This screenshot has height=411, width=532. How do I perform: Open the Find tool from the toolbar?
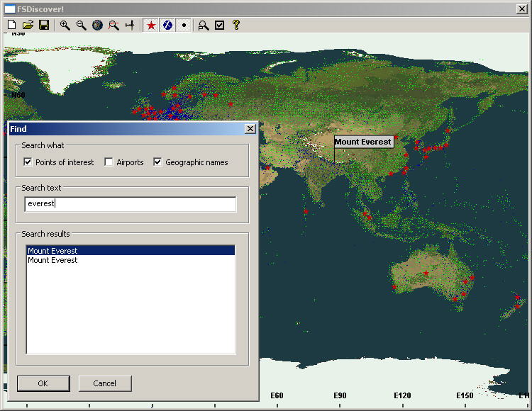[204, 25]
